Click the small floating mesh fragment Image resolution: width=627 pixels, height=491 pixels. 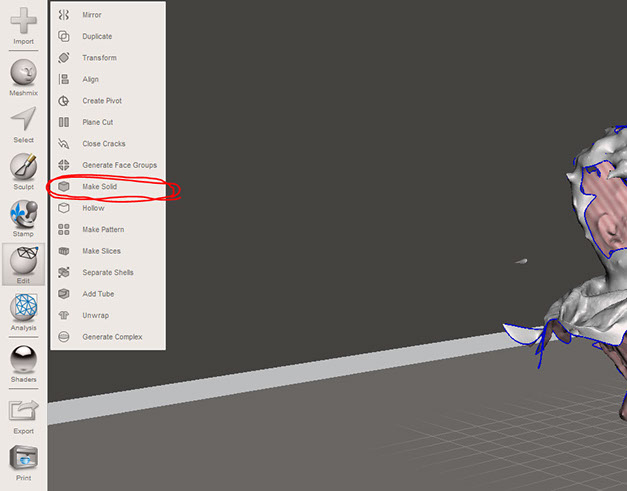(521, 261)
